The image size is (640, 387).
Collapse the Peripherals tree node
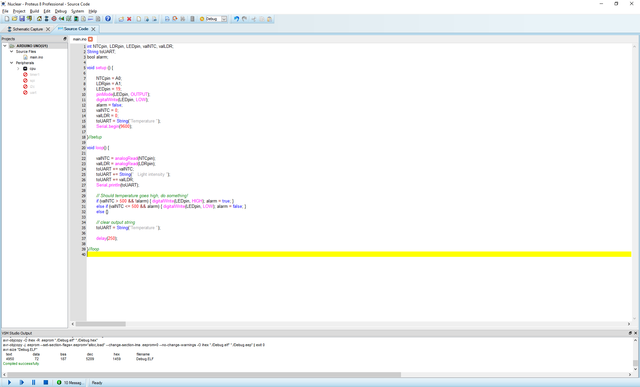pyautogui.click(x=11, y=63)
